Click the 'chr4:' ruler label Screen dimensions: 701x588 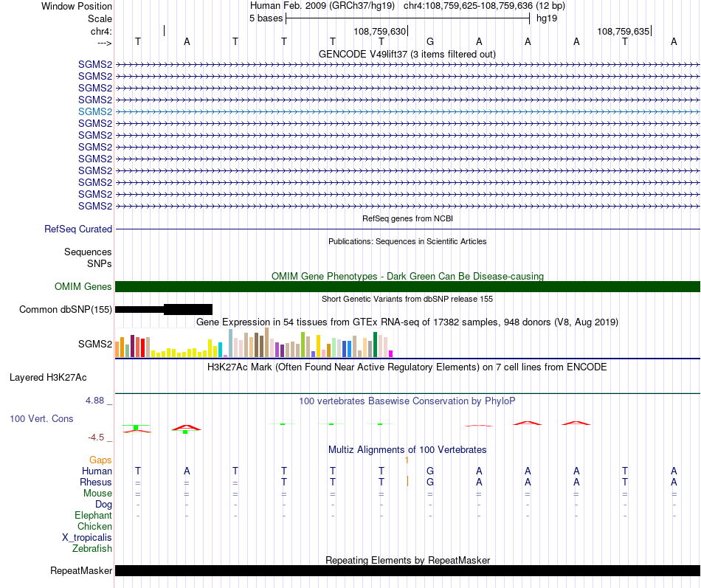coord(101,31)
